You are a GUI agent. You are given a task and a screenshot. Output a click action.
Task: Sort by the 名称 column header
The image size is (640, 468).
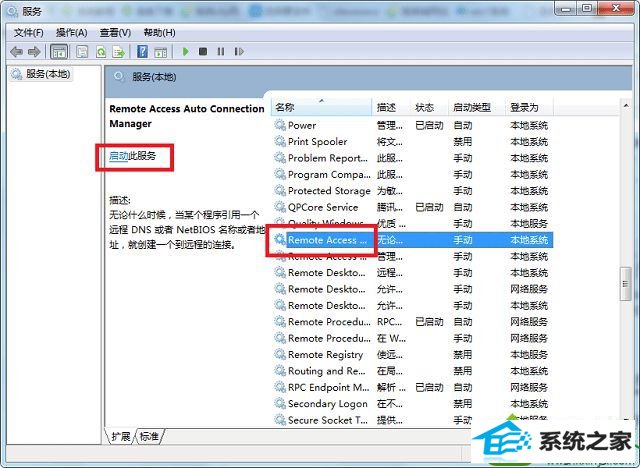321,107
